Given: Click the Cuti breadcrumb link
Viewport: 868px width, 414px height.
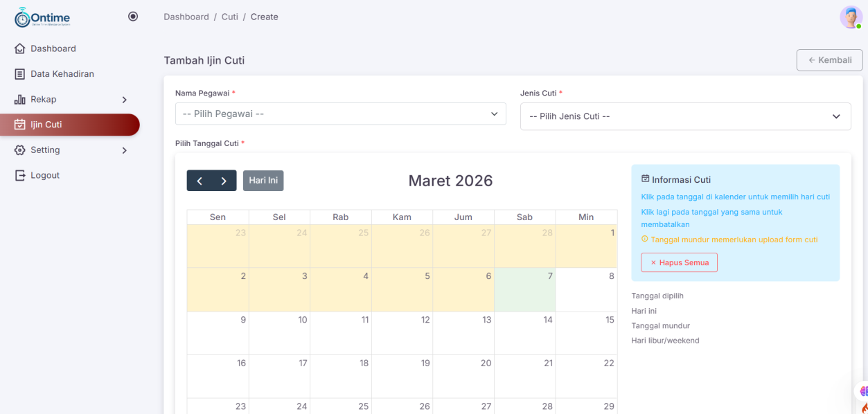Looking at the screenshot, I should [x=229, y=17].
